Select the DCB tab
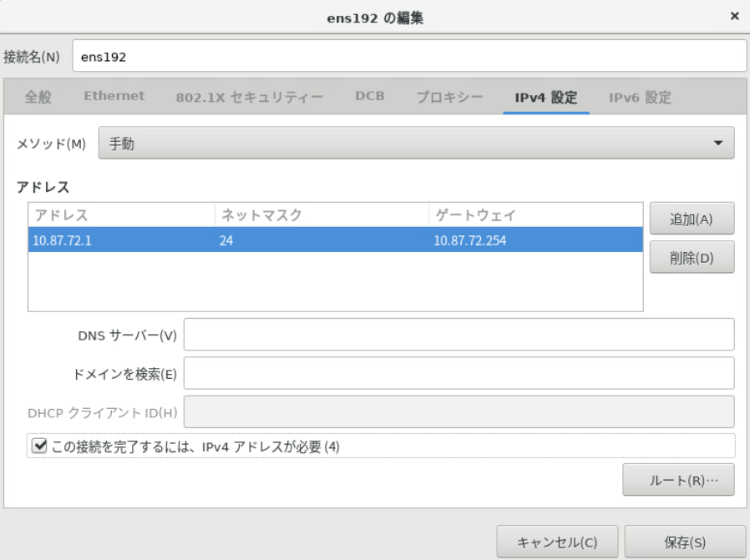This screenshot has height=560, width=750. [x=370, y=96]
